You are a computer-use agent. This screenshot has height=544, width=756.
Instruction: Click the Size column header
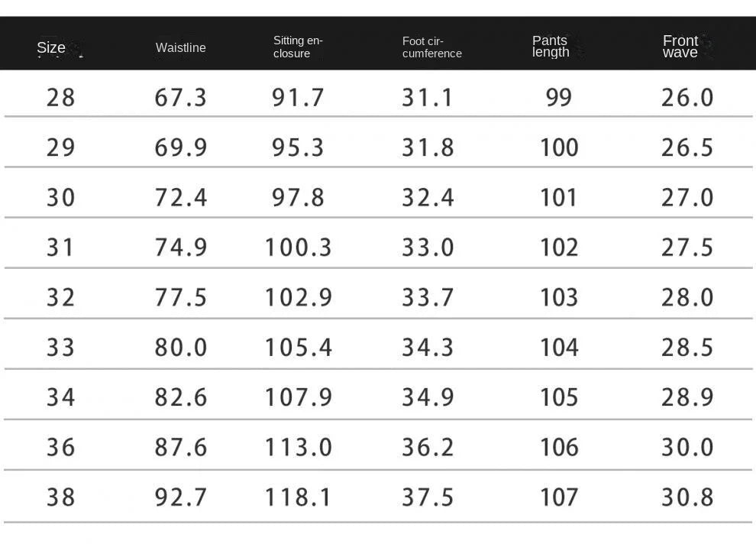click(51, 47)
